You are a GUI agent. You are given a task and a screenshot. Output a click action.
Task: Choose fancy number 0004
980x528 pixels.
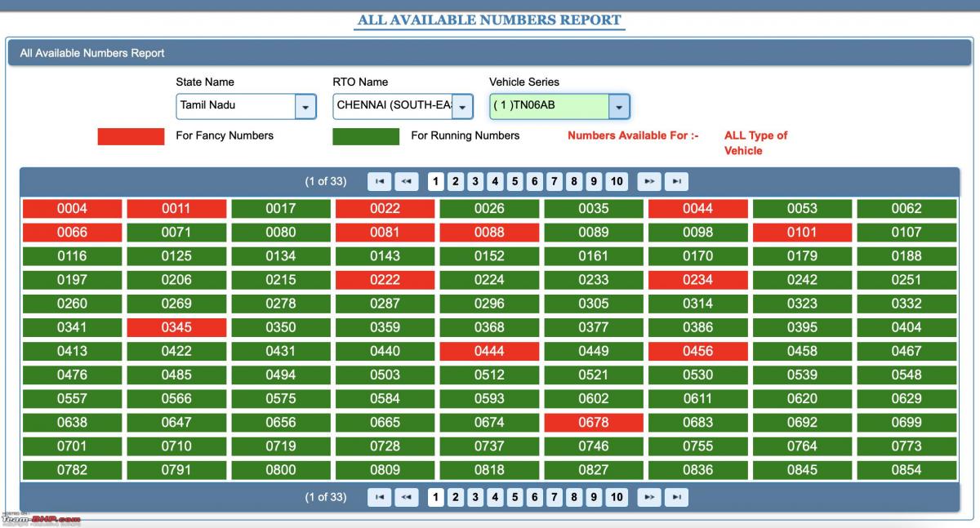click(72, 208)
